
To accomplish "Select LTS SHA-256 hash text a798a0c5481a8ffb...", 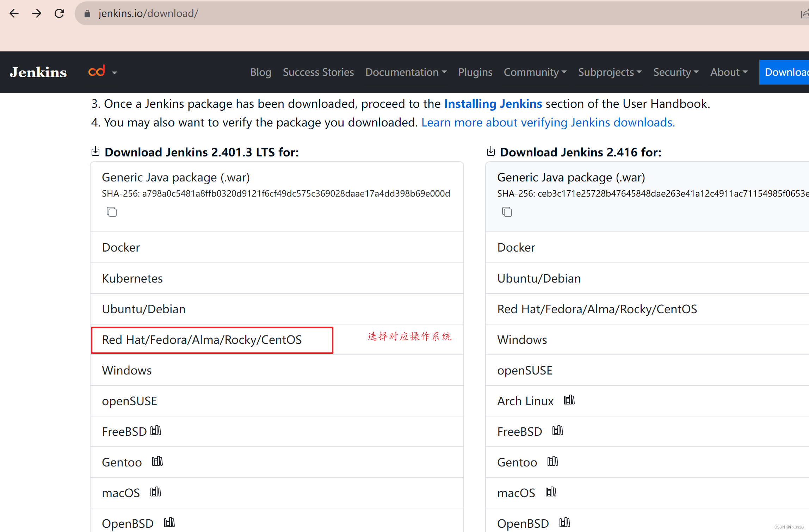I will coord(296,193).
